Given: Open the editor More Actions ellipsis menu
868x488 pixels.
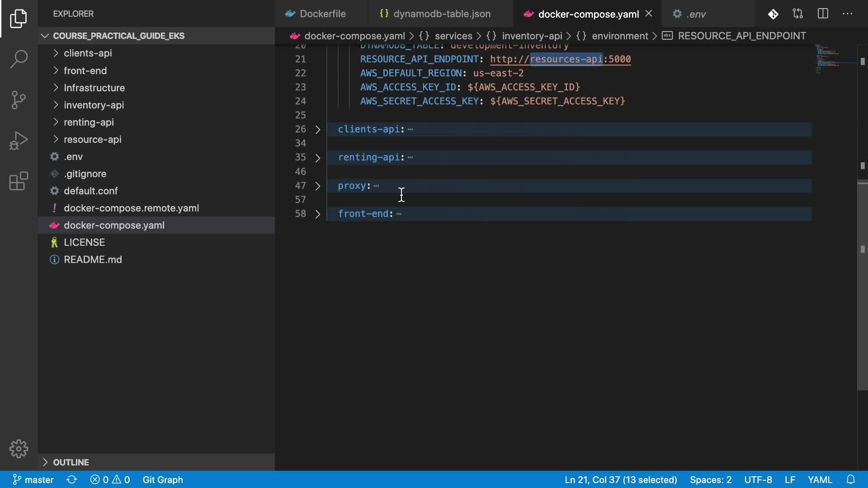Looking at the screenshot, I should (847, 14).
